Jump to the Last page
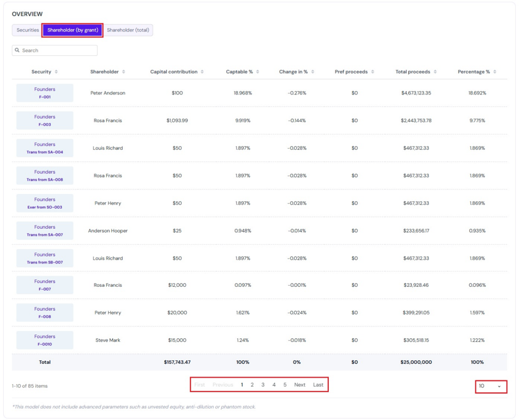 click(318, 385)
